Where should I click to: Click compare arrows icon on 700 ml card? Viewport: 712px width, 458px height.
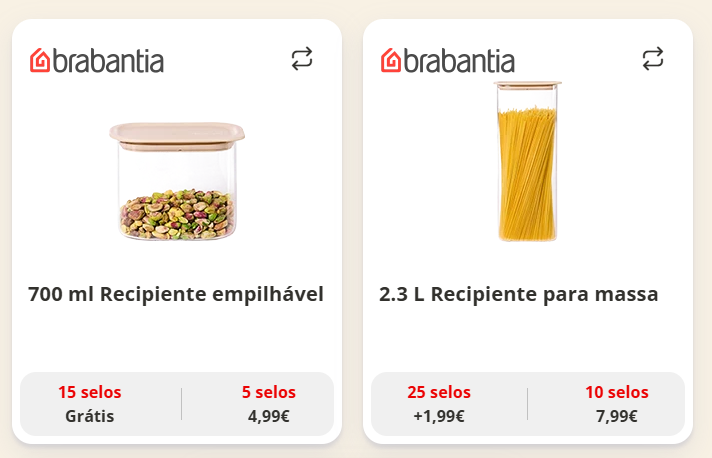(x=302, y=59)
